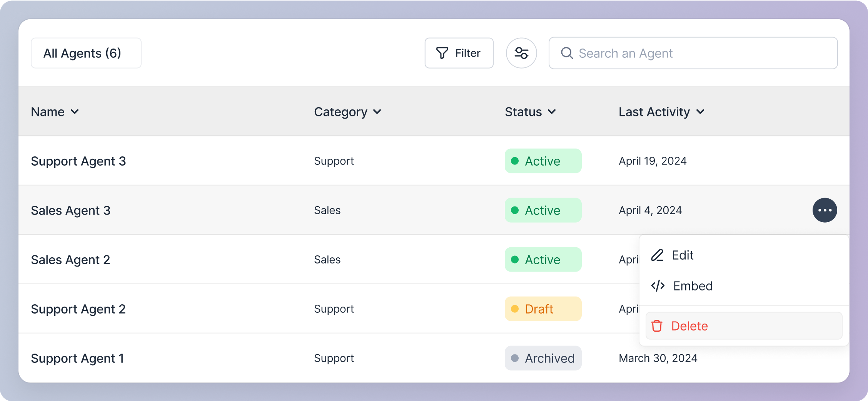Click the code brackets Embed icon
The image size is (868, 401).
tap(658, 286)
